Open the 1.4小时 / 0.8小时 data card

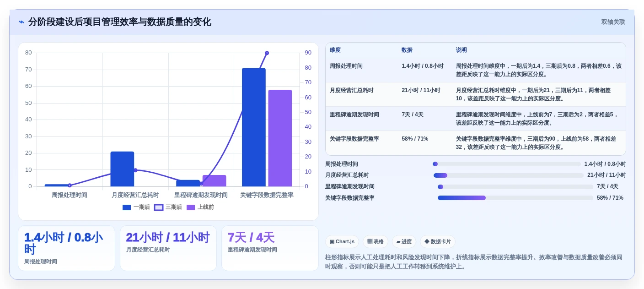[66, 248]
